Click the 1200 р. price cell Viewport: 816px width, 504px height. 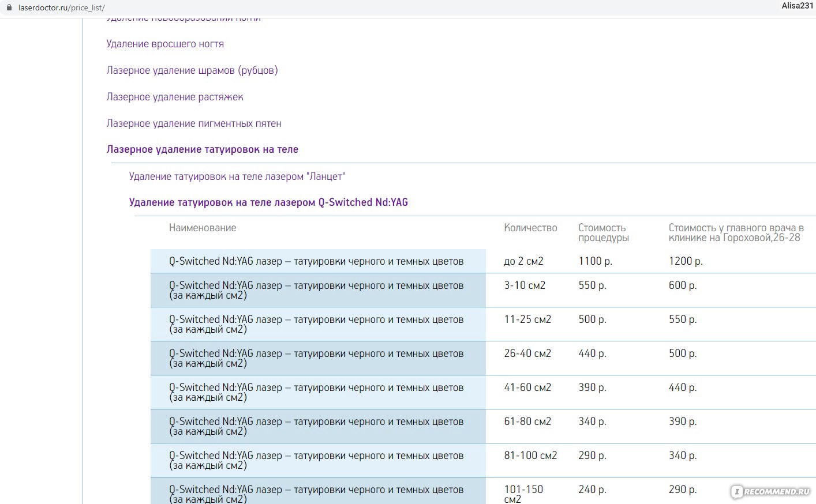point(686,261)
